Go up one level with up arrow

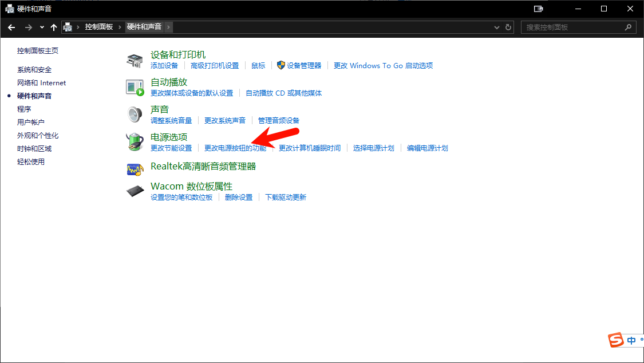coord(53,27)
